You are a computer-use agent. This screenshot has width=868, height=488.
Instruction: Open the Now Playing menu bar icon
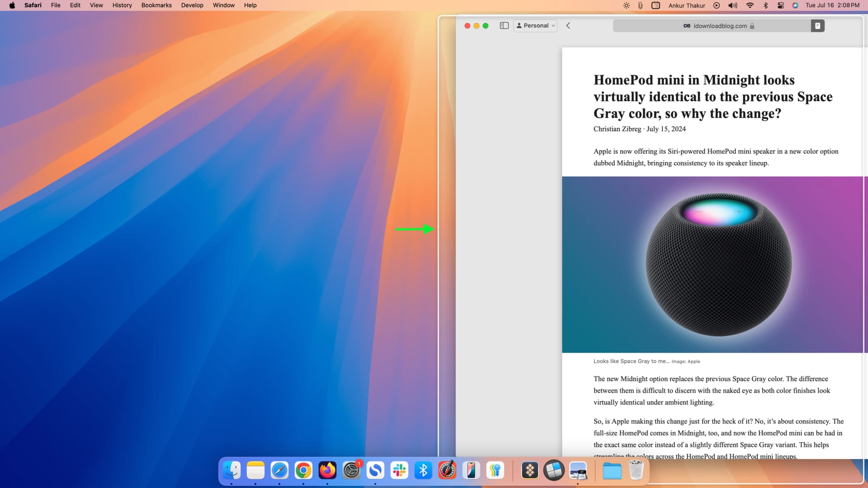tap(717, 5)
